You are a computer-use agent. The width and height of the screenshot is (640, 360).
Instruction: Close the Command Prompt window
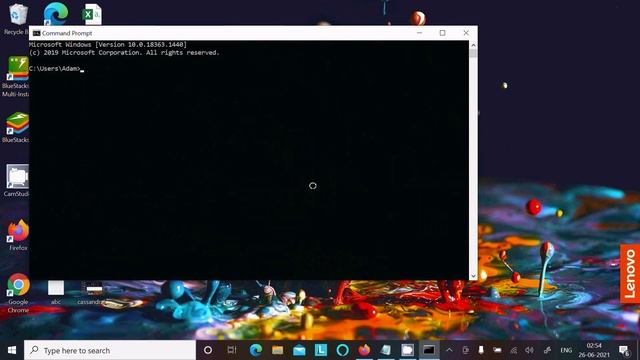466,33
